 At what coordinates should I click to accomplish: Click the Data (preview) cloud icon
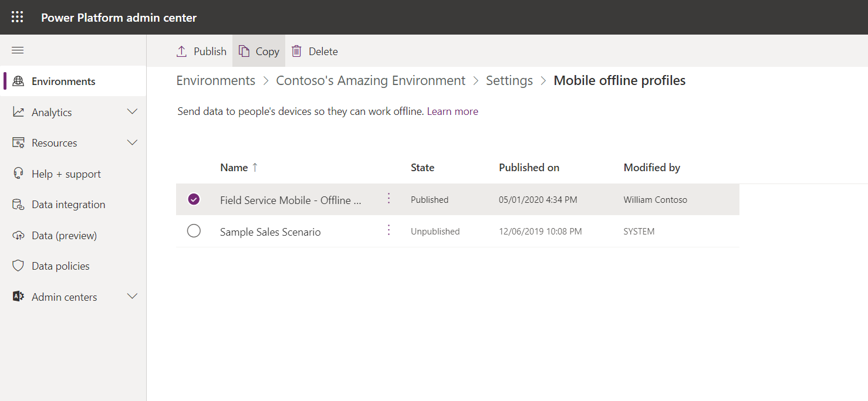19,236
